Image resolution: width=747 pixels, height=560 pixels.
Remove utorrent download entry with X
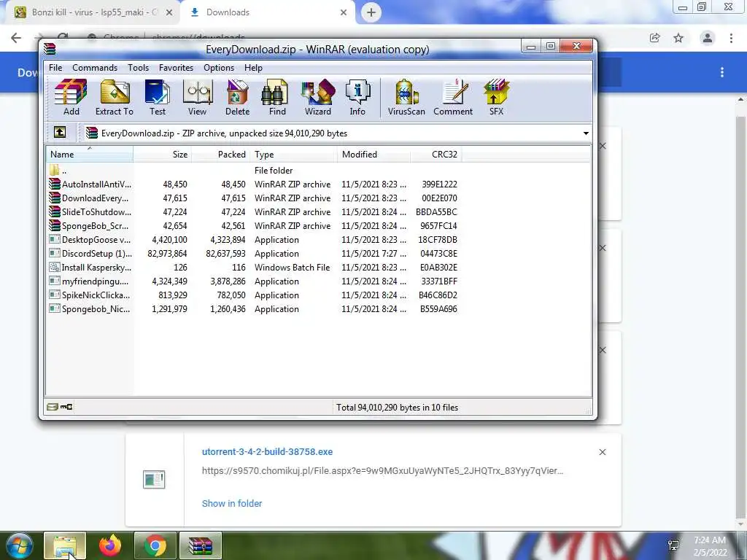[602, 452]
